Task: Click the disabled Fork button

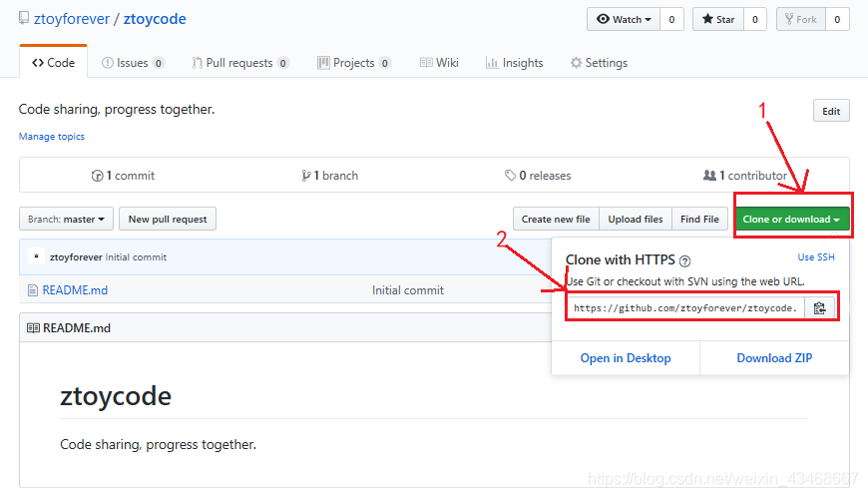Action: (801, 19)
